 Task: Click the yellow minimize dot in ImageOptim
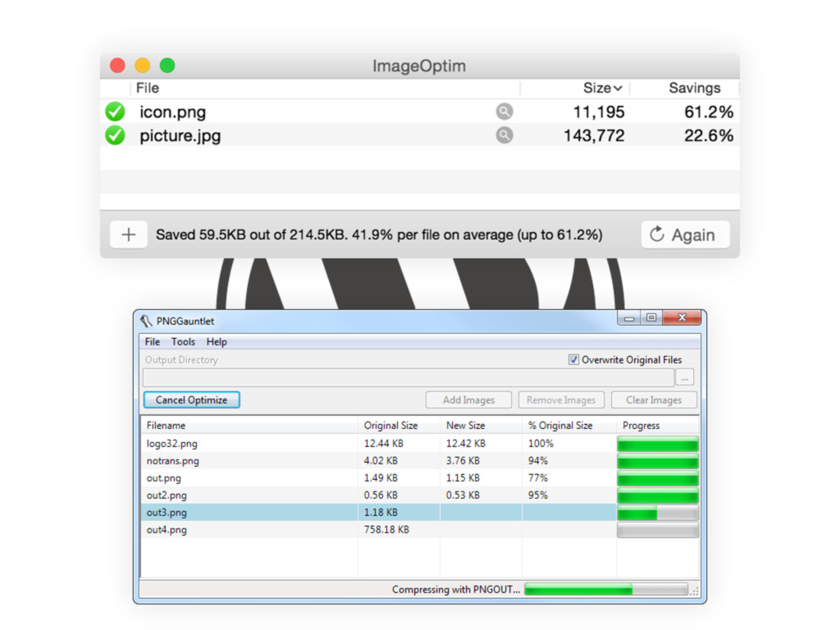(143, 66)
